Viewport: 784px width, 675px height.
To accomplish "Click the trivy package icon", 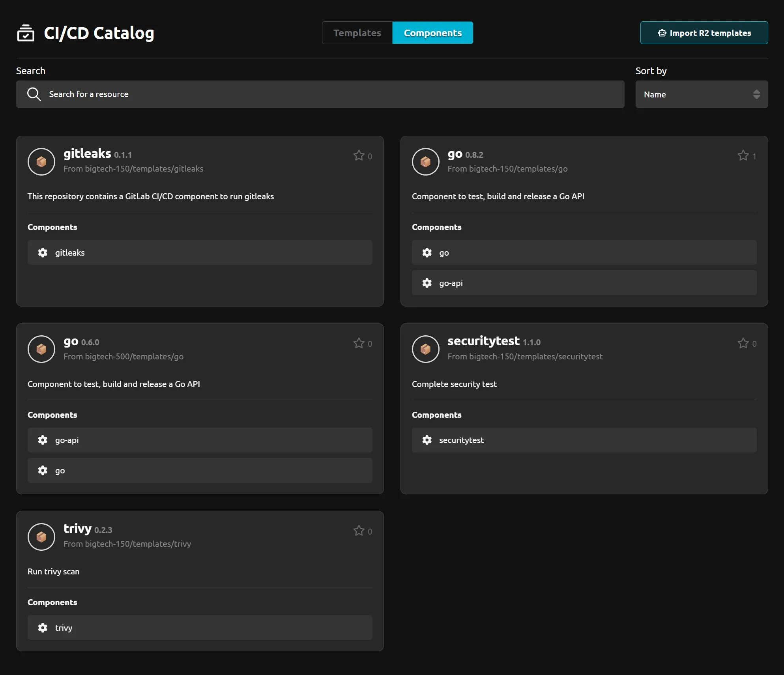I will tap(41, 537).
